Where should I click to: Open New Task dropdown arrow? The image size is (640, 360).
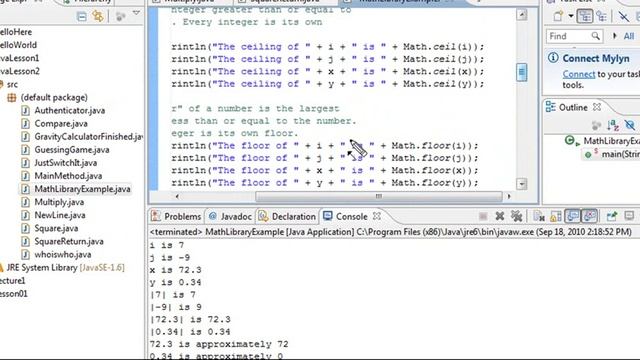coord(571,16)
